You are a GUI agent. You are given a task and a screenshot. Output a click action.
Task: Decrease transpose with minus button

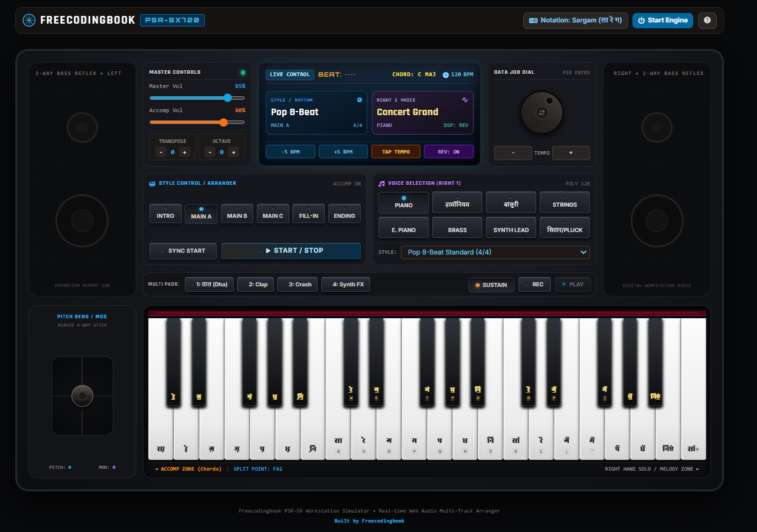tap(161, 152)
